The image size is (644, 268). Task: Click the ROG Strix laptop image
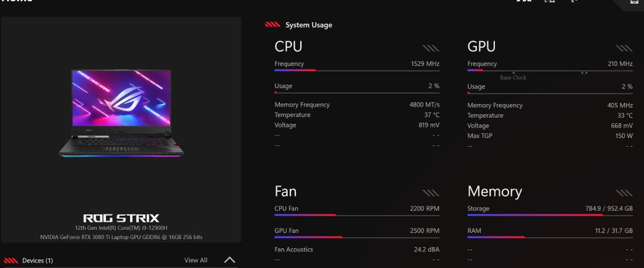(121, 113)
